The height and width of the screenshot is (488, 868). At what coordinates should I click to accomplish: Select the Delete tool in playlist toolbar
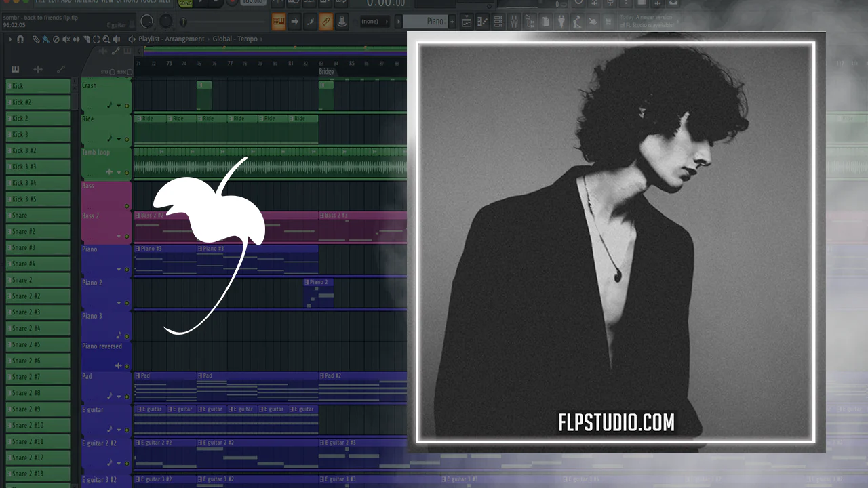tap(56, 39)
